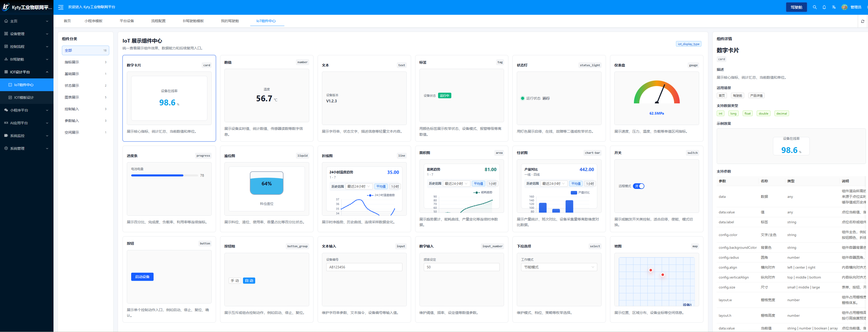Click the admin user avatar
Image resolution: width=868 pixels, height=332 pixels.
coord(844,7)
